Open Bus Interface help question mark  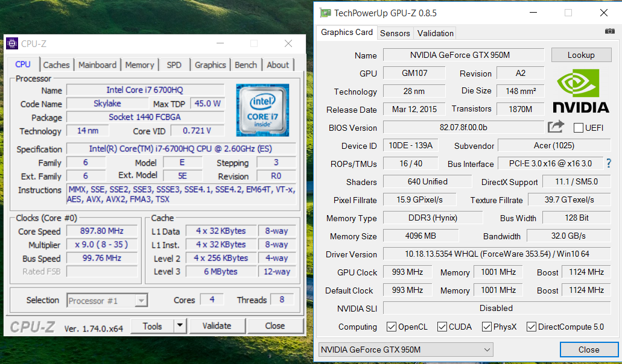pyautogui.click(x=609, y=163)
